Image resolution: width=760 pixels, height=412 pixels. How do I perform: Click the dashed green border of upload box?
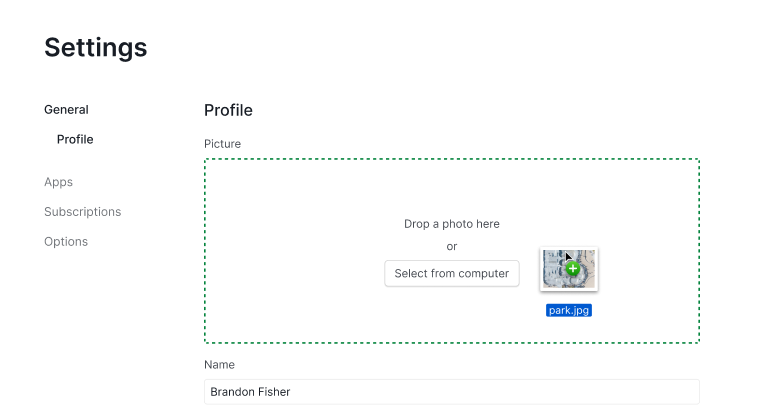[452, 159]
